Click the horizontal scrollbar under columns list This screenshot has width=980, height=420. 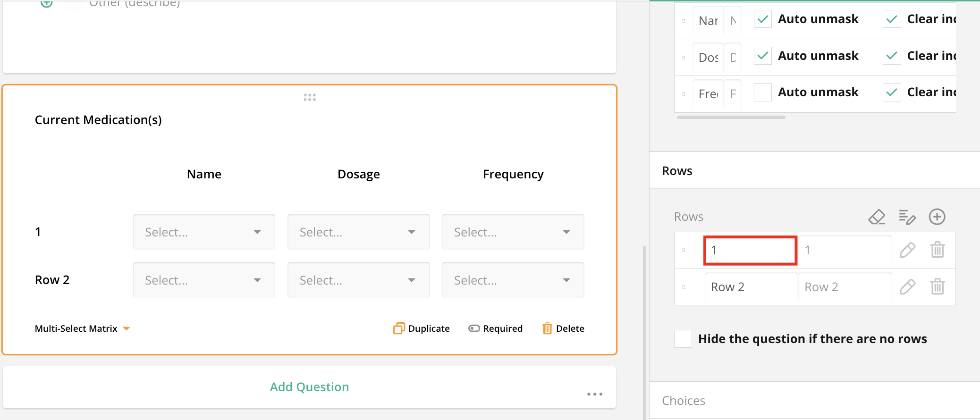[x=731, y=117]
